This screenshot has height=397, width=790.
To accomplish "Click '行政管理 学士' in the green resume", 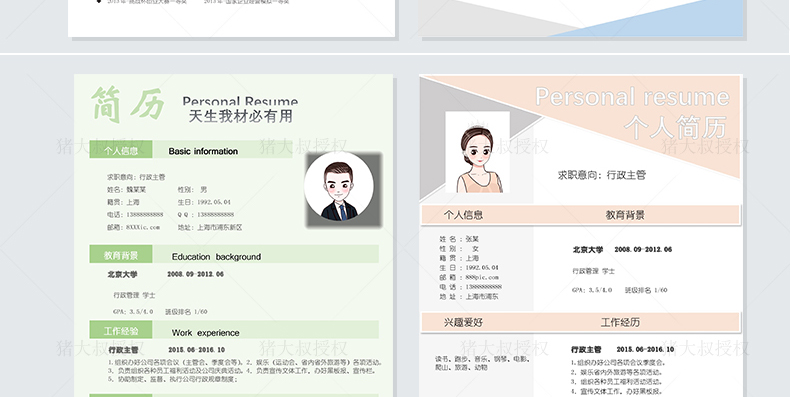I will [x=134, y=295].
